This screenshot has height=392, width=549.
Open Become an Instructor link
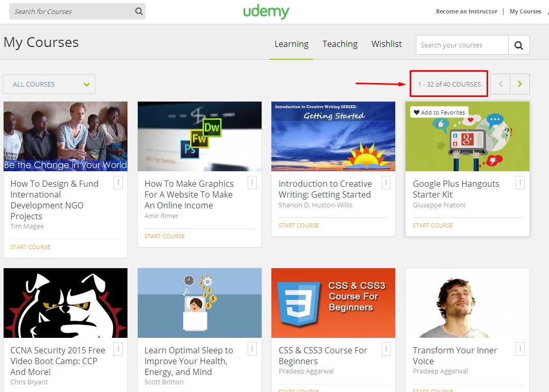pyautogui.click(x=466, y=11)
